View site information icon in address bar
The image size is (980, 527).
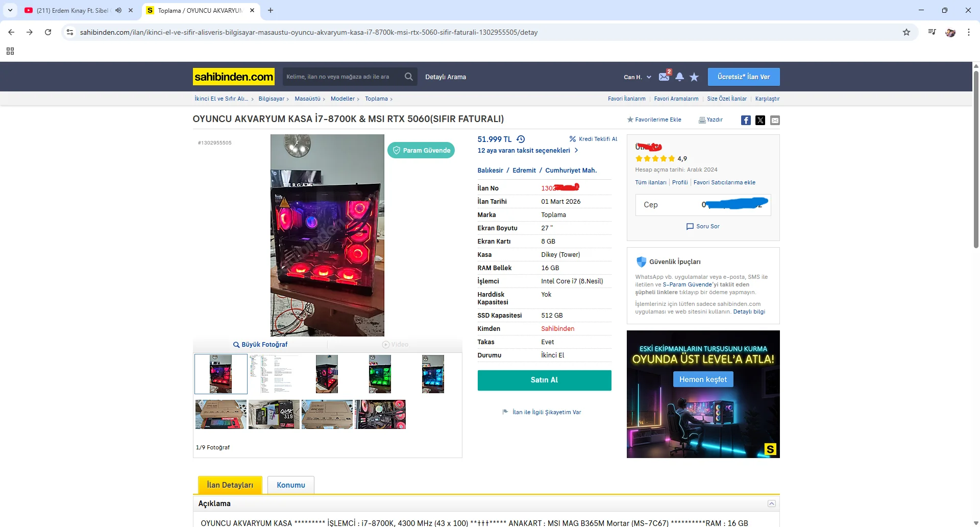[70, 32]
